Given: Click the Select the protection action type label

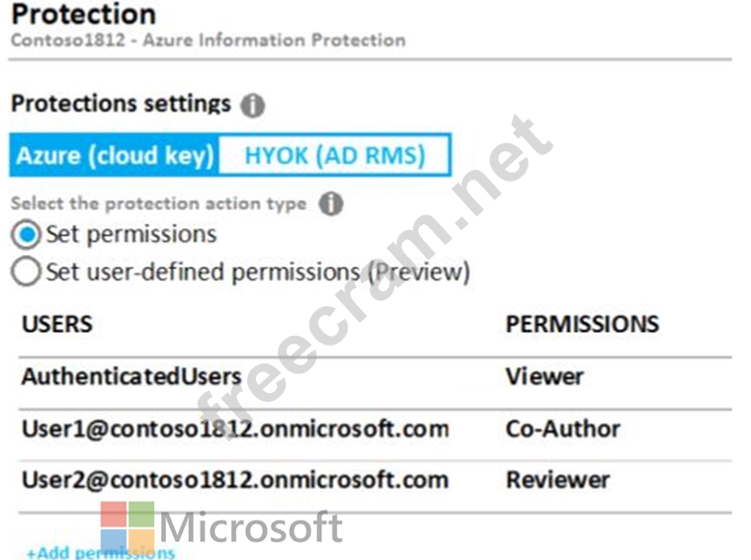Looking at the screenshot, I should (x=159, y=203).
